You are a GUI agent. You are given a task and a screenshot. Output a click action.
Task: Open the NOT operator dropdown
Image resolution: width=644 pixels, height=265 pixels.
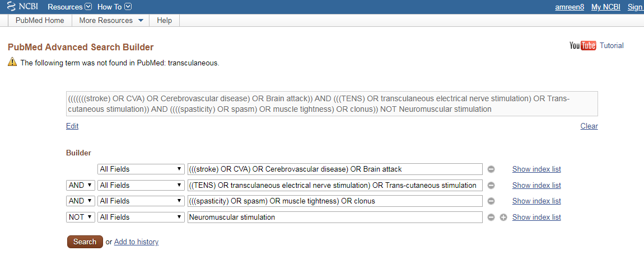click(x=79, y=217)
